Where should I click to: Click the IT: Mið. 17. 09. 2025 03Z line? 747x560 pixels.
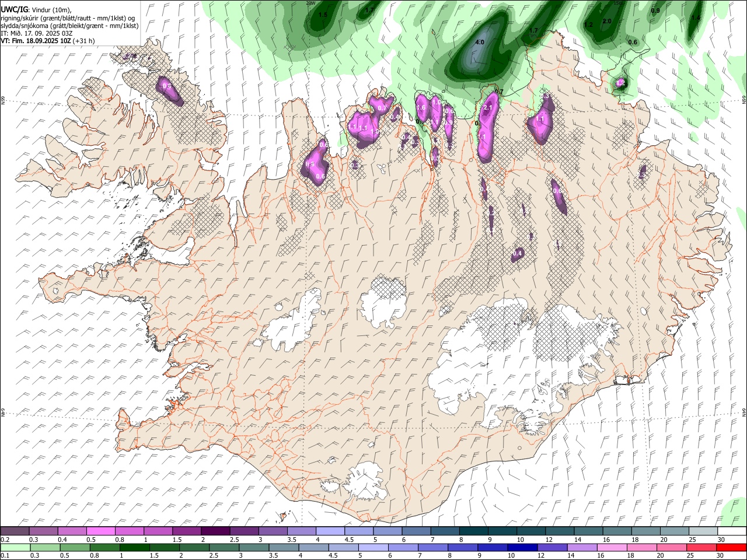point(36,33)
